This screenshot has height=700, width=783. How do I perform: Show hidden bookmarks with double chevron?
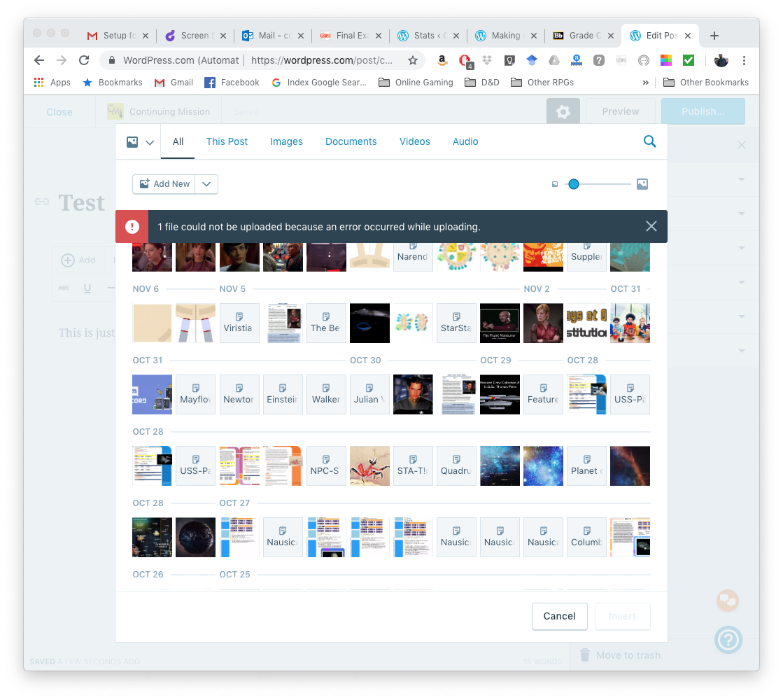coord(646,83)
